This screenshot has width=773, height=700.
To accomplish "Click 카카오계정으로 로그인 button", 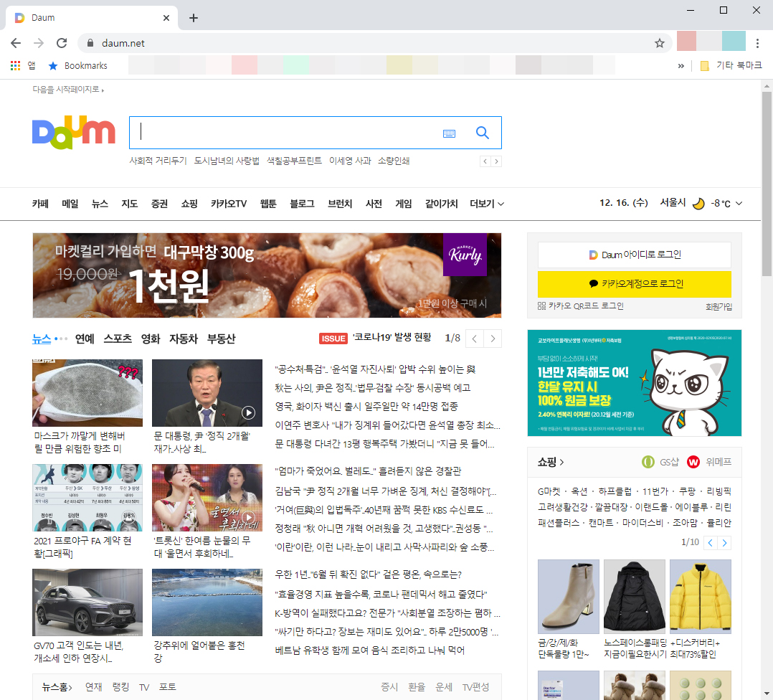I will [635, 284].
